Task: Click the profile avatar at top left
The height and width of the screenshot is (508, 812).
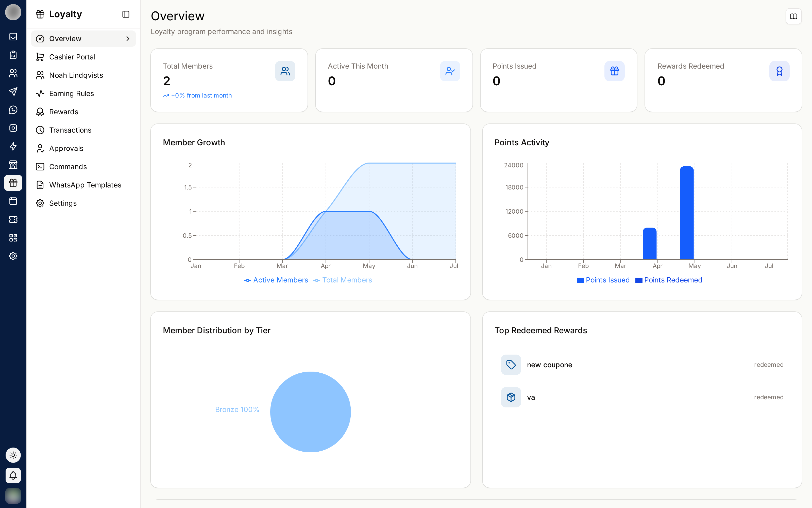Action: click(x=13, y=12)
